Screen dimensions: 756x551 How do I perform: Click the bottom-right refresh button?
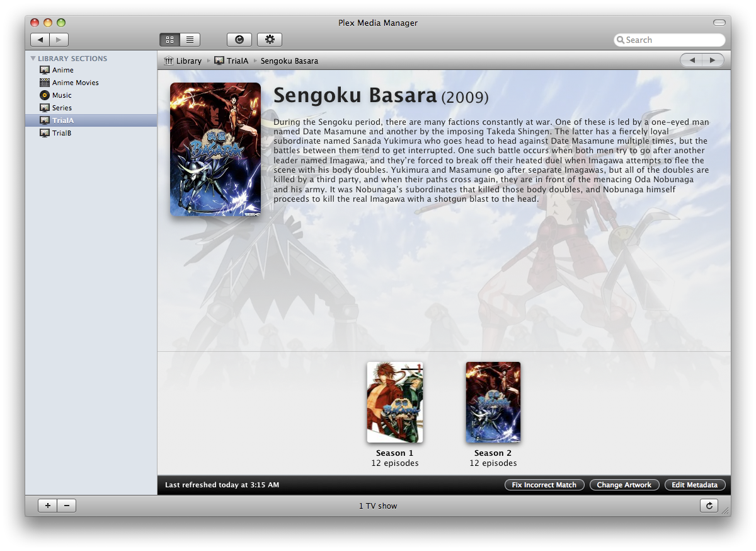[709, 506]
